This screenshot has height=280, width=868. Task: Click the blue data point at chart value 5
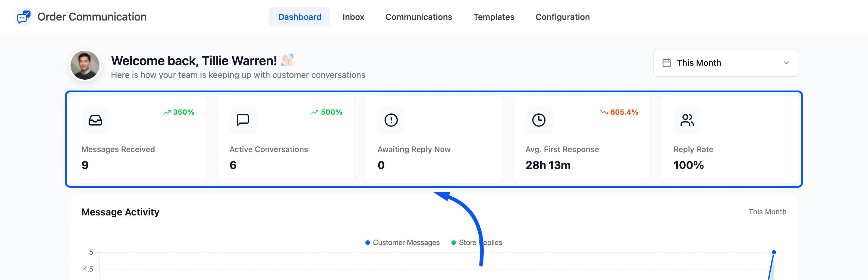774,252
